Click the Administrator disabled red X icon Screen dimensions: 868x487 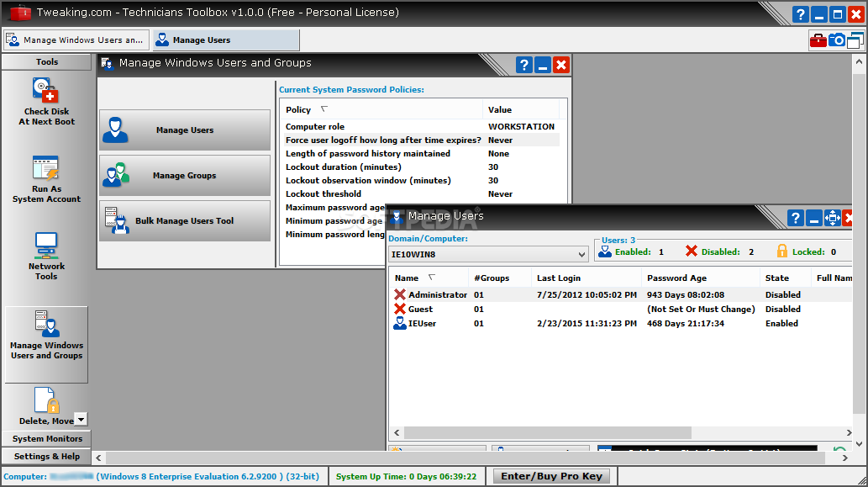click(400, 294)
